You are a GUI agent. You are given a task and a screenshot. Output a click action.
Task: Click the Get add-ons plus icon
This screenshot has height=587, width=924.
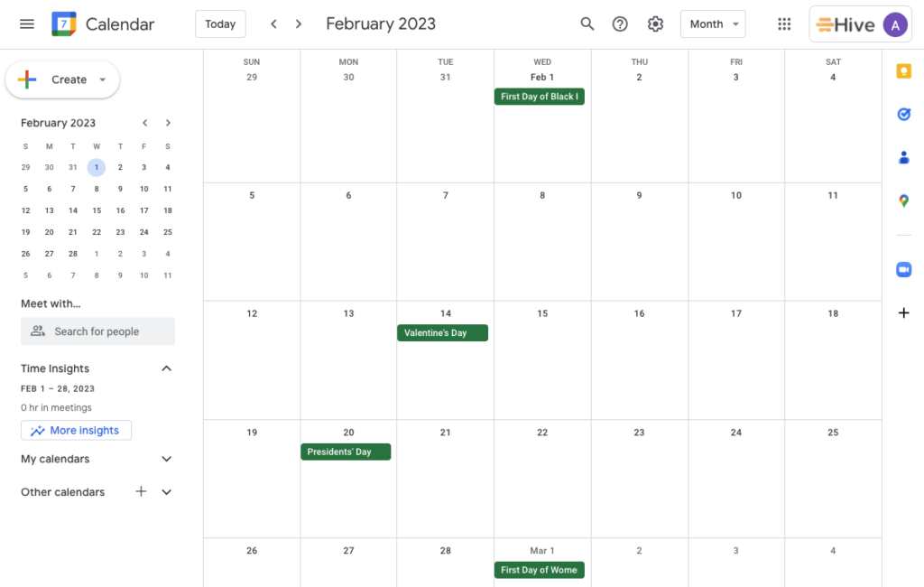(903, 312)
